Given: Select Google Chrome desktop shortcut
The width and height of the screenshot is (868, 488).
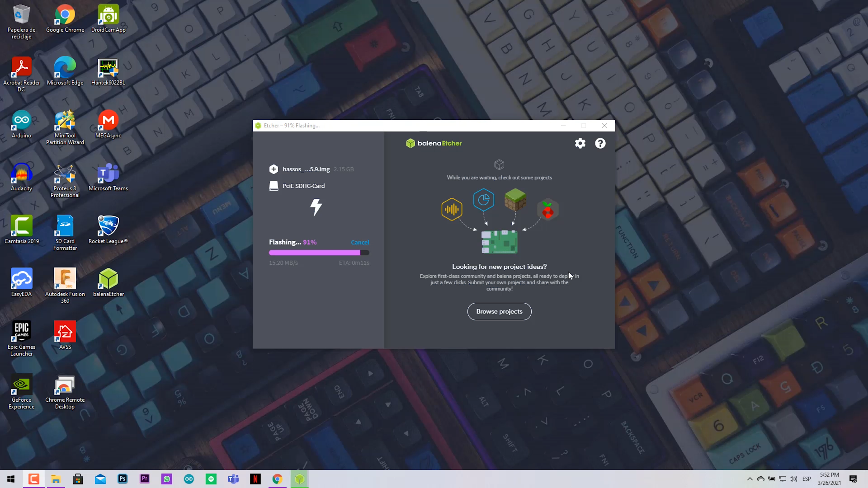Looking at the screenshot, I should 65,19.
